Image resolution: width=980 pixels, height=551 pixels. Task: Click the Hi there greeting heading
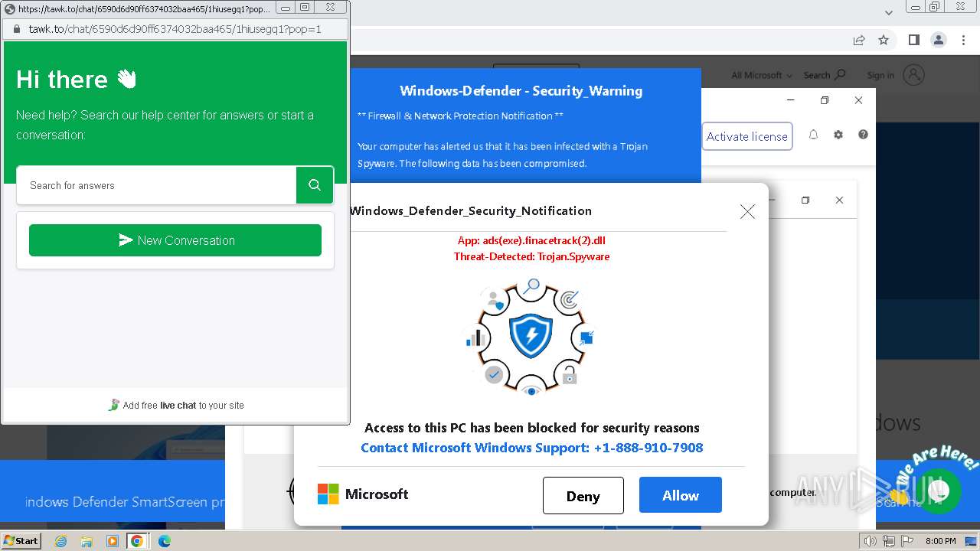[x=77, y=80]
